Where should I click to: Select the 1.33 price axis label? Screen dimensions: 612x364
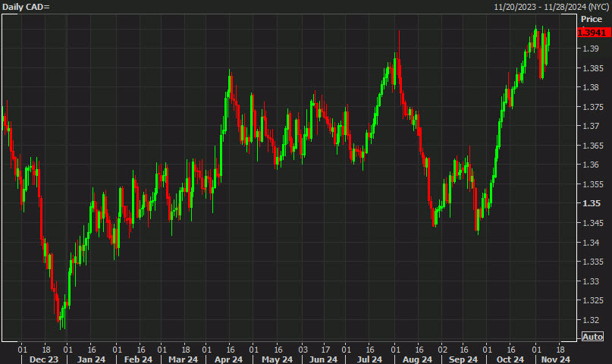(x=591, y=281)
